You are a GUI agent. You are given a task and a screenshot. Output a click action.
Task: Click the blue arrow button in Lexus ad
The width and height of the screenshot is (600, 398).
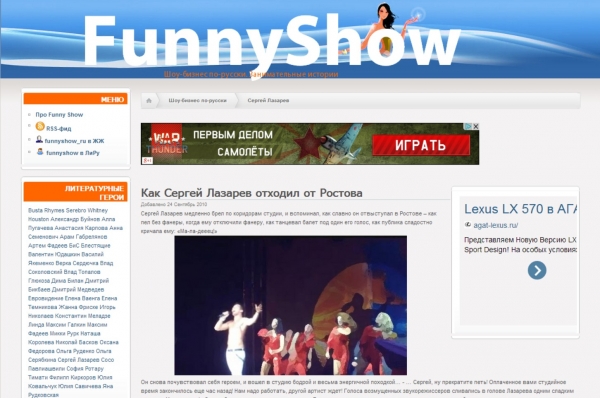coord(537,270)
